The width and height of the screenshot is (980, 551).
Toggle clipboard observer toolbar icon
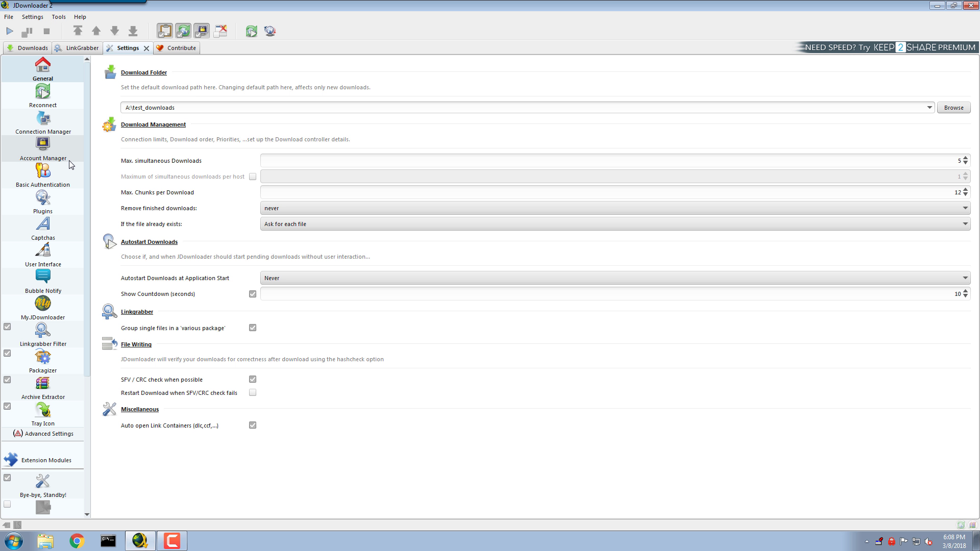(165, 31)
